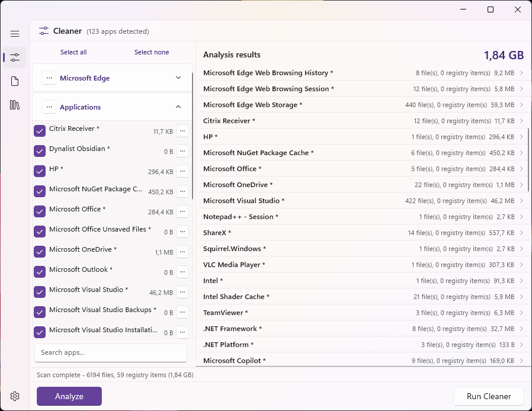Open more options for Citrix Receiver app
The image size is (532, 411).
[182, 131]
